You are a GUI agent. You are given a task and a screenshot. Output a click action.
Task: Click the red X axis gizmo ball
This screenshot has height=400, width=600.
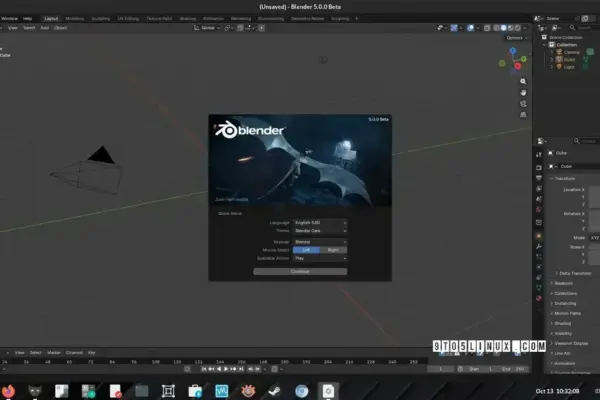click(x=517, y=66)
